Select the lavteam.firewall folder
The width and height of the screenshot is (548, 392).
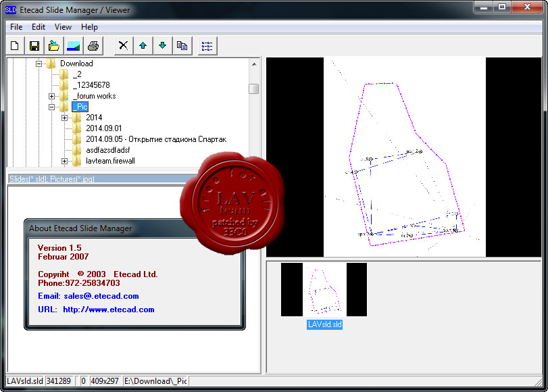coord(110,162)
